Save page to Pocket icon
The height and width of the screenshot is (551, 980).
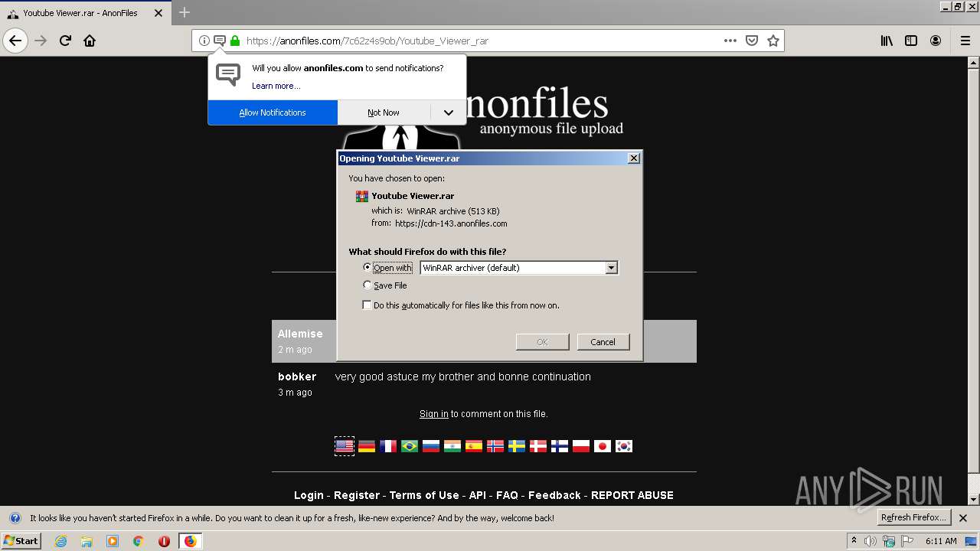click(x=752, y=41)
